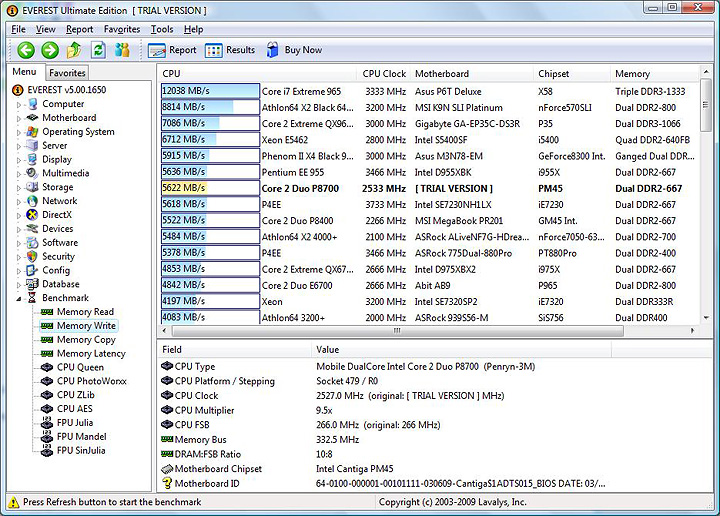Select the Memory Latency benchmark
The width and height of the screenshot is (720, 516).
(91, 353)
